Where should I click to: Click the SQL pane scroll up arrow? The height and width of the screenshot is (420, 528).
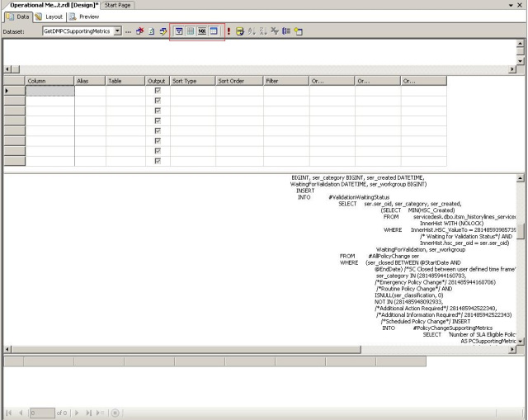(521, 178)
